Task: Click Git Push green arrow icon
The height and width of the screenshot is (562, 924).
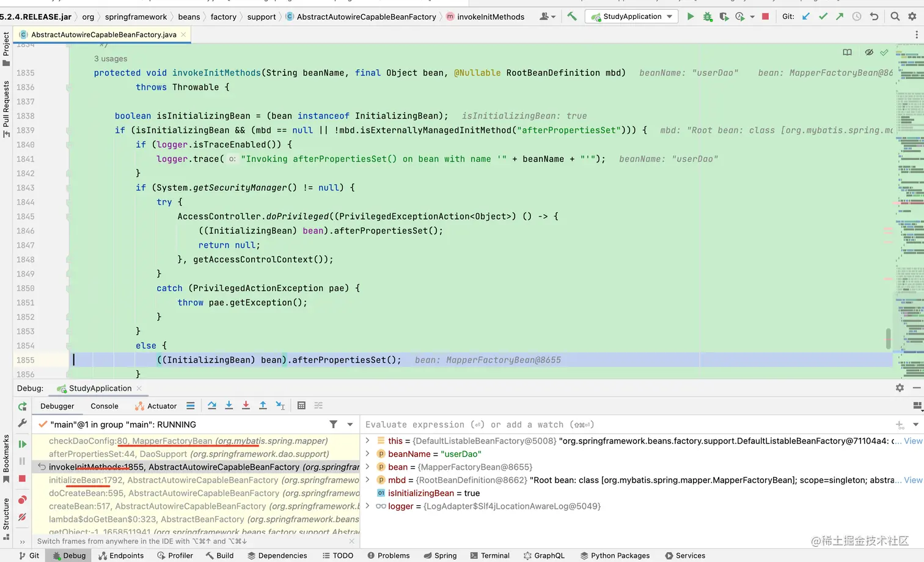Action: pos(840,17)
